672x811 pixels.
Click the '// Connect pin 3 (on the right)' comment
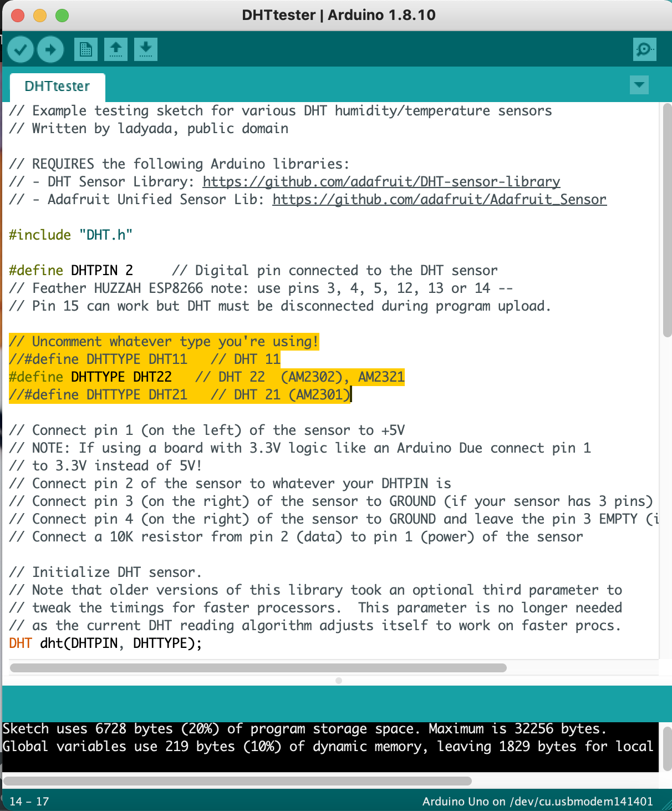tap(331, 501)
